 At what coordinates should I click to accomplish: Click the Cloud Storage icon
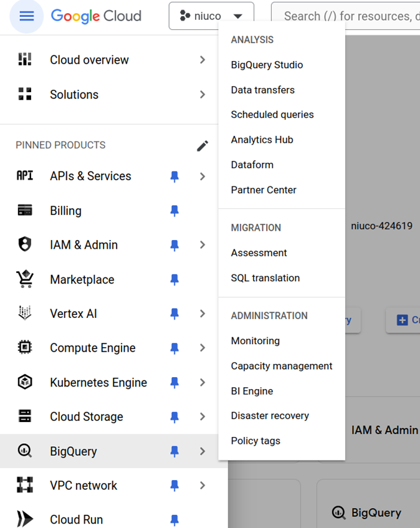click(x=25, y=416)
